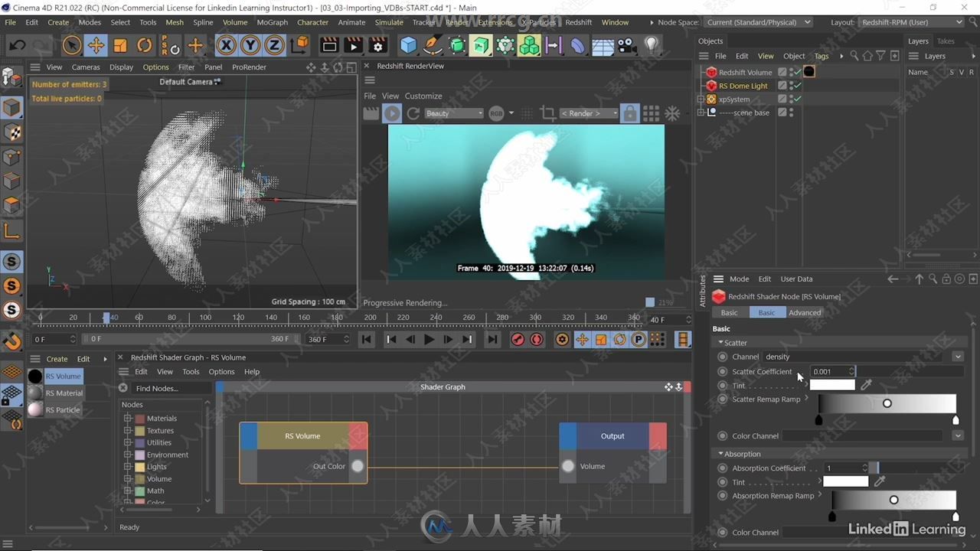The image size is (980, 551).
Task: Render to Picture Viewer icon
Action: 353,45
